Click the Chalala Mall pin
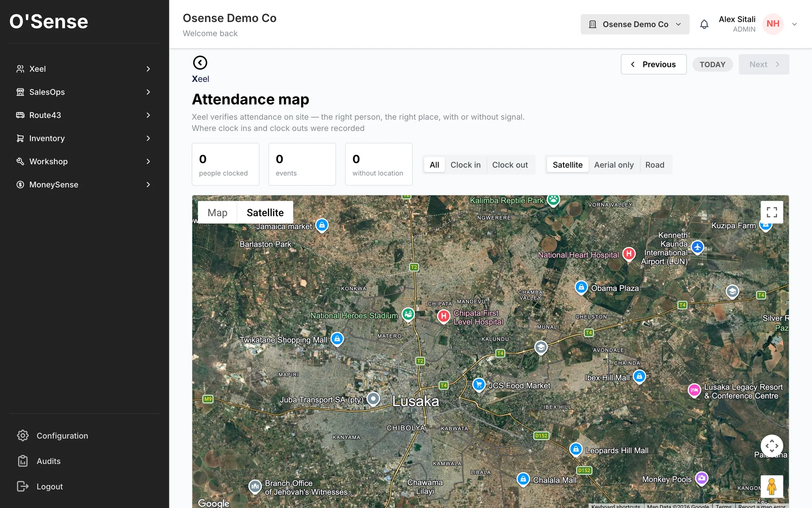The image size is (812, 508). tap(523, 480)
